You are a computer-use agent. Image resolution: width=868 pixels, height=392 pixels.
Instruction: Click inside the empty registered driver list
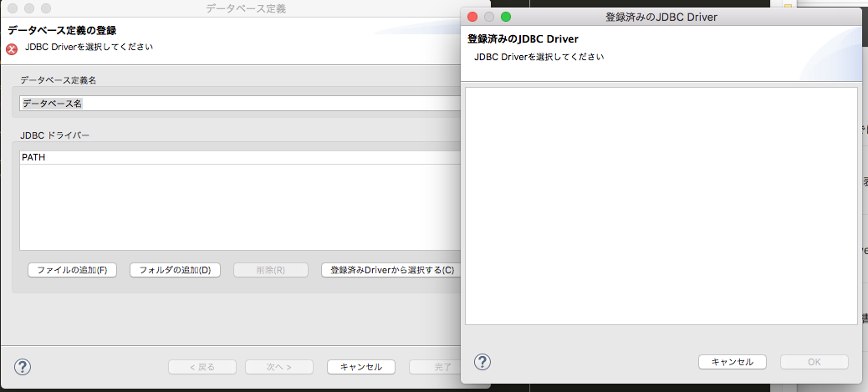661,205
